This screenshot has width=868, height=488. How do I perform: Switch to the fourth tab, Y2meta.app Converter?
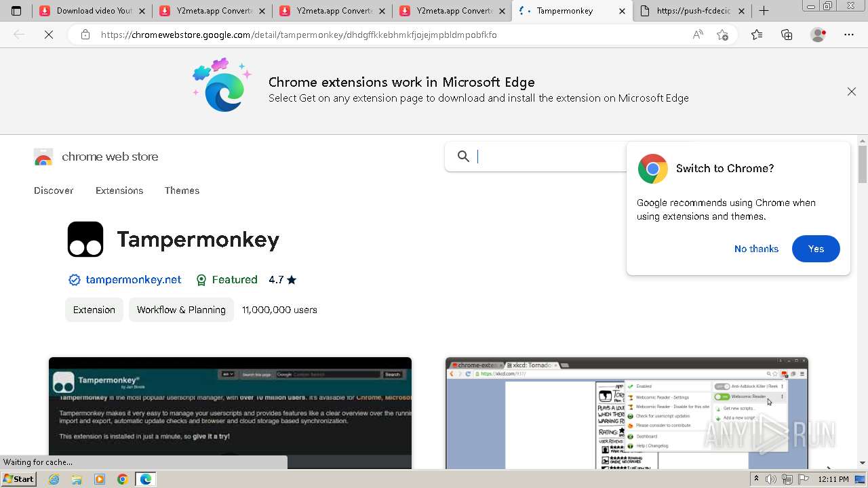click(x=452, y=11)
